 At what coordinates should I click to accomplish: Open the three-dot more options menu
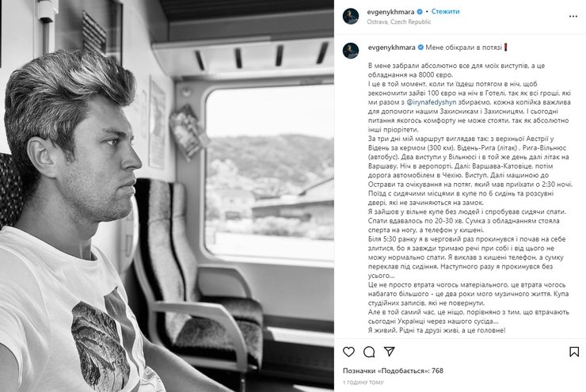[573, 17]
